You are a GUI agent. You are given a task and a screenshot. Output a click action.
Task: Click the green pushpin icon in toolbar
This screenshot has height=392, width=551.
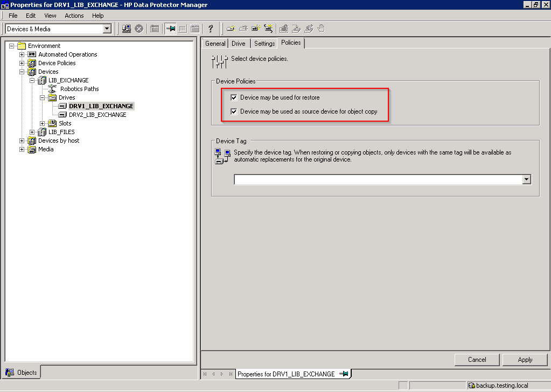click(170, 29)
